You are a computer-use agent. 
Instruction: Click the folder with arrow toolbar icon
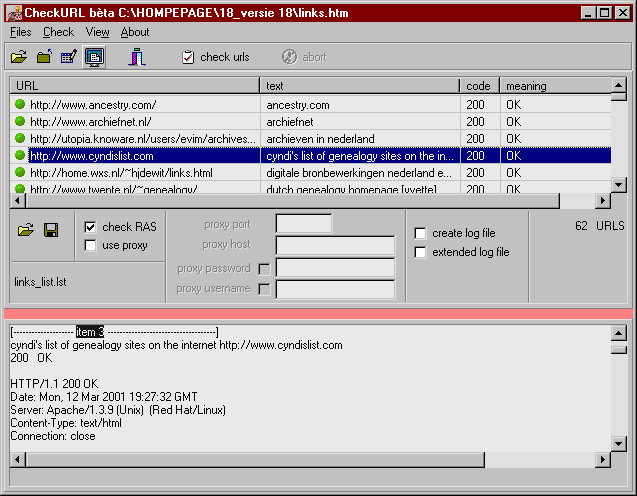pos(44,57)
